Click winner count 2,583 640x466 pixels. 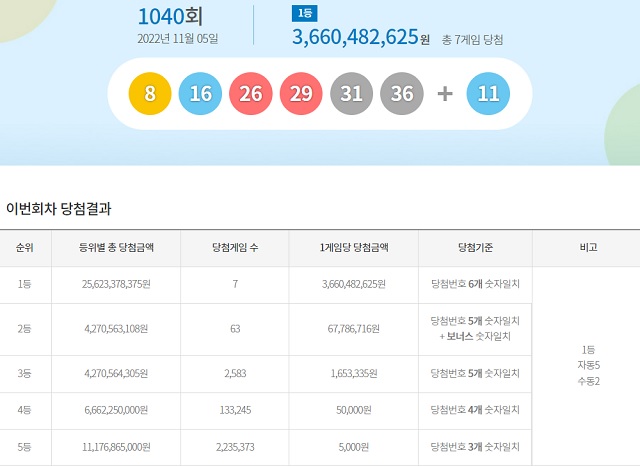pyautogui.click(x=235, y=373)
